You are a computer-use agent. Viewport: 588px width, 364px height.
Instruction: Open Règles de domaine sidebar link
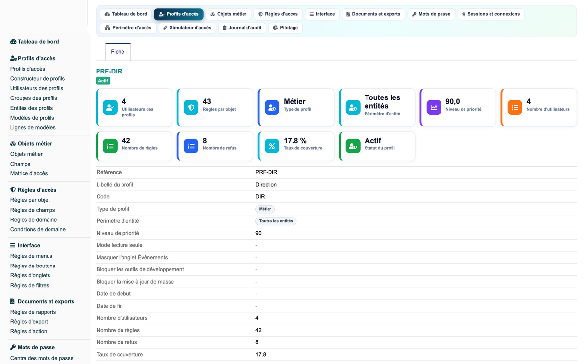pyautogui.click(x=33, y=220)
